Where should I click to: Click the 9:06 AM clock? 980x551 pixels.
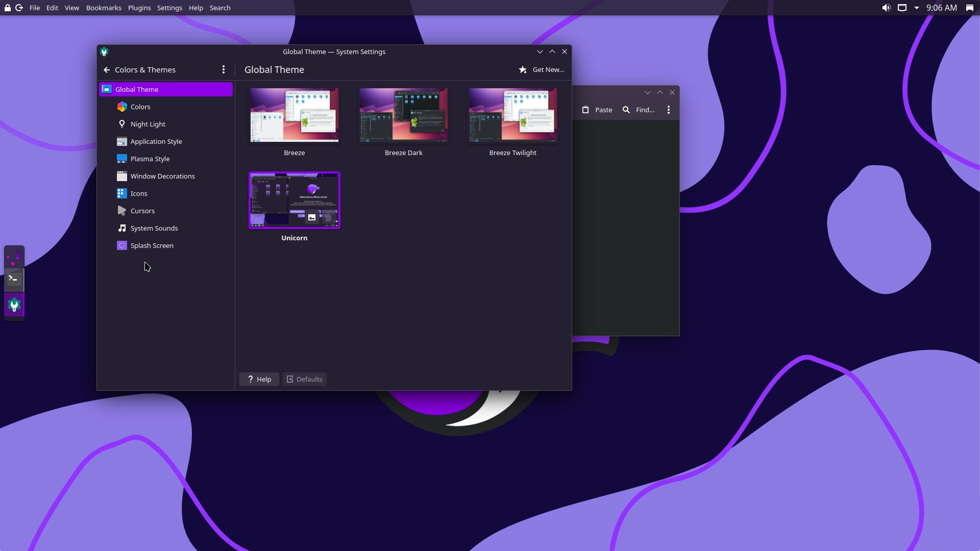[x=942, y=8]
